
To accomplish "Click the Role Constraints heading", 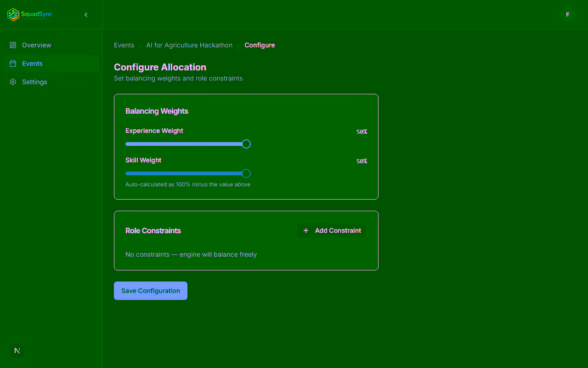I will [x=153, y=230].
